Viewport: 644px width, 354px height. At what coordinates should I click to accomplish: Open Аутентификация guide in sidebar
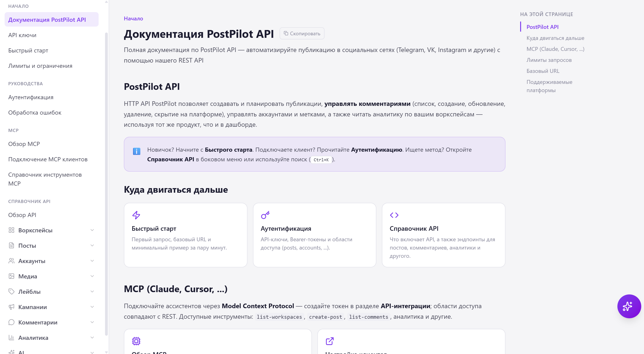52,97
